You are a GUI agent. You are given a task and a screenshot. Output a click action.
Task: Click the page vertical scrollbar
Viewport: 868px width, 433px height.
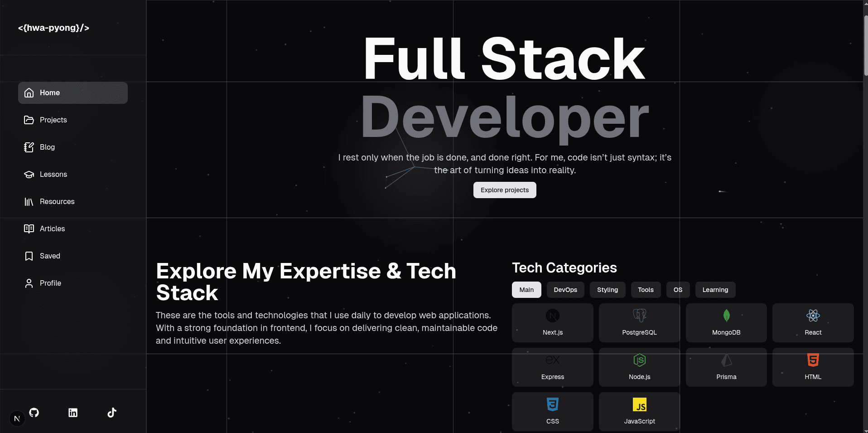[x=865, y=45]
